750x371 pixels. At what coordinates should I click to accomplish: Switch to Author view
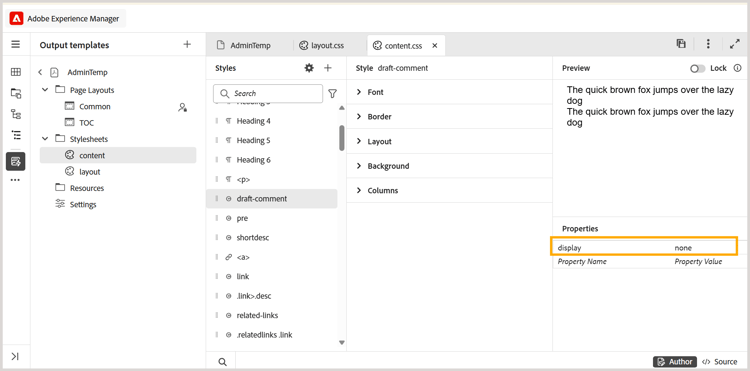pyautogui.click(x=675, y=361)
